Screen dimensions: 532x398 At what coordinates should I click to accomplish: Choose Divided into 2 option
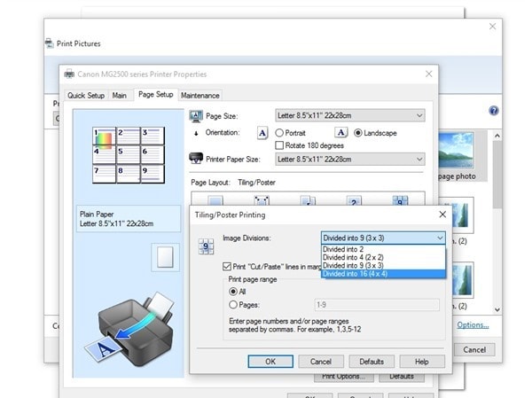coord(383,249)
